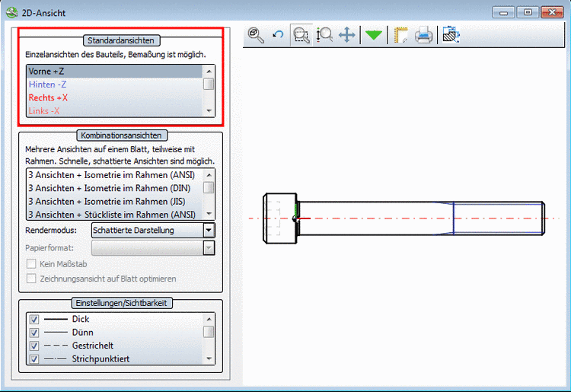Click the blue undo arrow icon
Screen dimensions: 571x392
278,35
